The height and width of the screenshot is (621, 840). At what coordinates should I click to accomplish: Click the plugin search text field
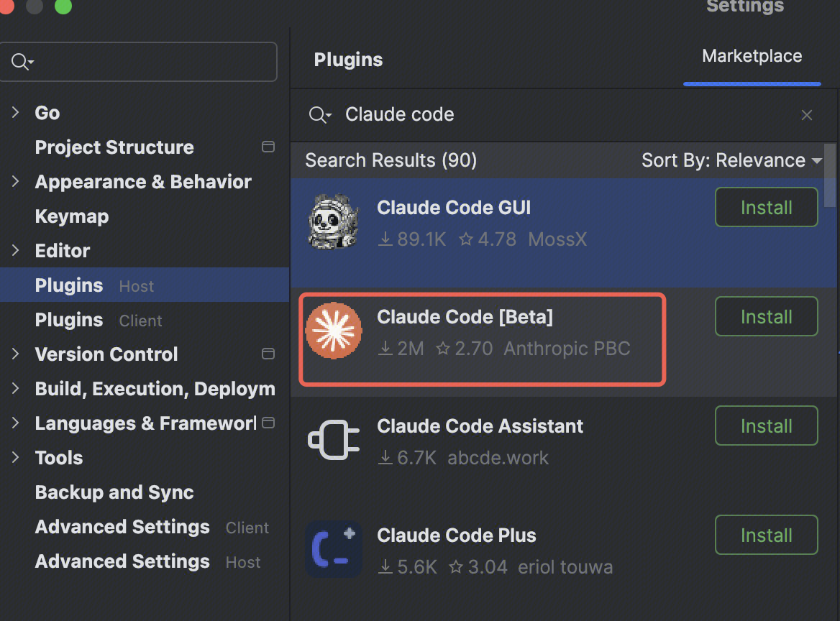point(561,115)
